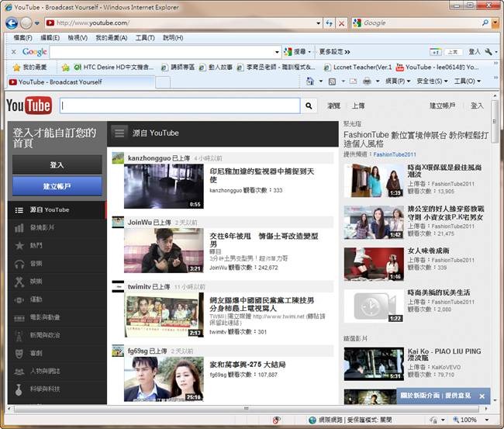This screenshot has width=504, height=429.
Task: Select the bar-chart trending category icon
Action: (19, 228)
